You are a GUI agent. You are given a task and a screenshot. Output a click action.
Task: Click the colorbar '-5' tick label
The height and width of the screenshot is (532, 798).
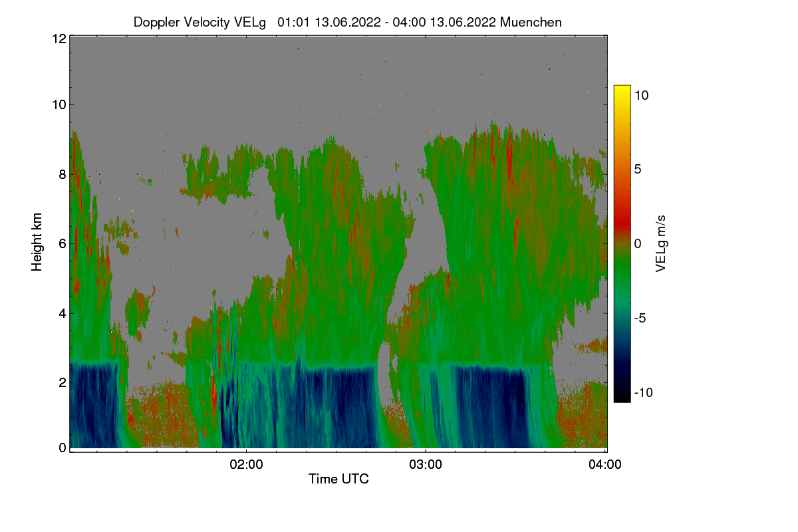(x=640, y=318)
